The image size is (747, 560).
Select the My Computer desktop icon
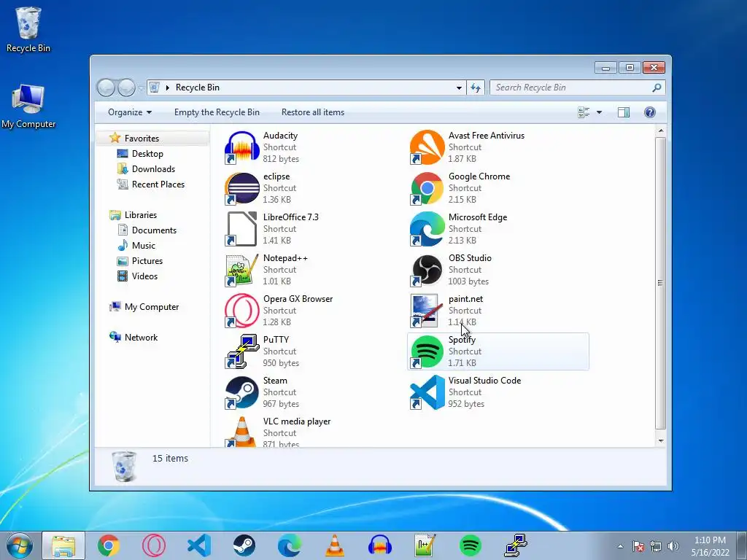click(x=28, y=106)
